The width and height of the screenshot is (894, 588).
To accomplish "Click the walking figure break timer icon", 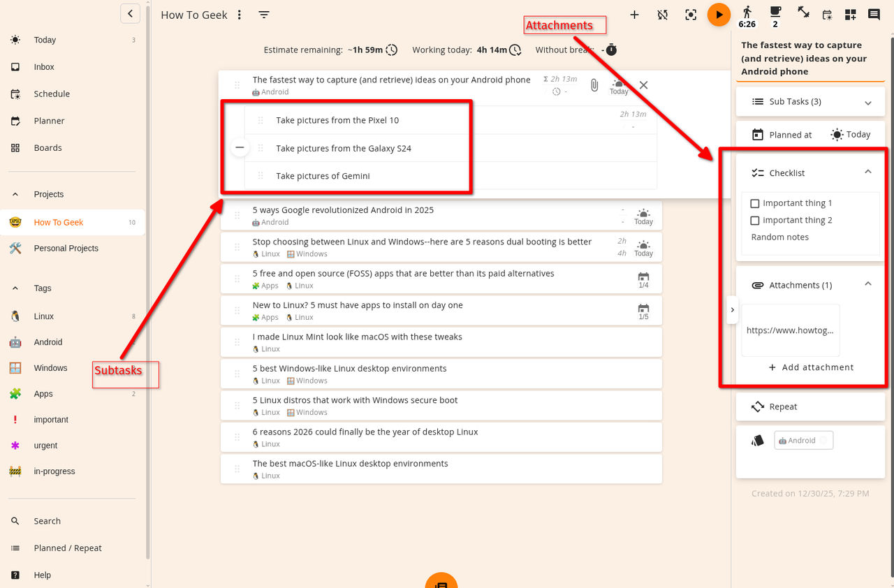I will pos(747,12).
